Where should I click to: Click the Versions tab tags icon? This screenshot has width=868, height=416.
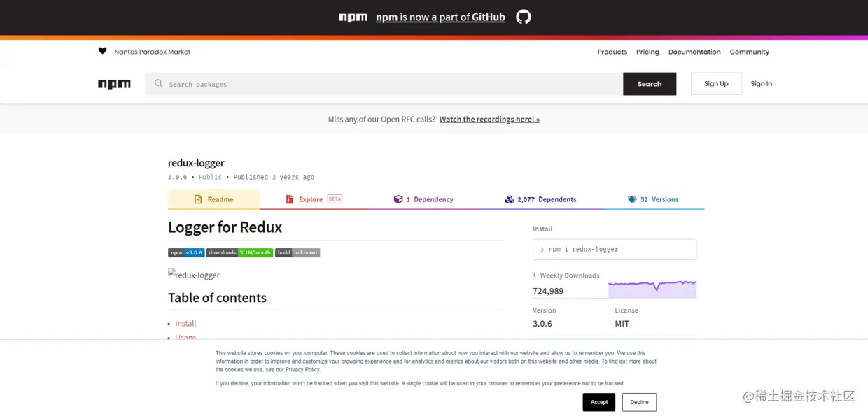(632, 199)
